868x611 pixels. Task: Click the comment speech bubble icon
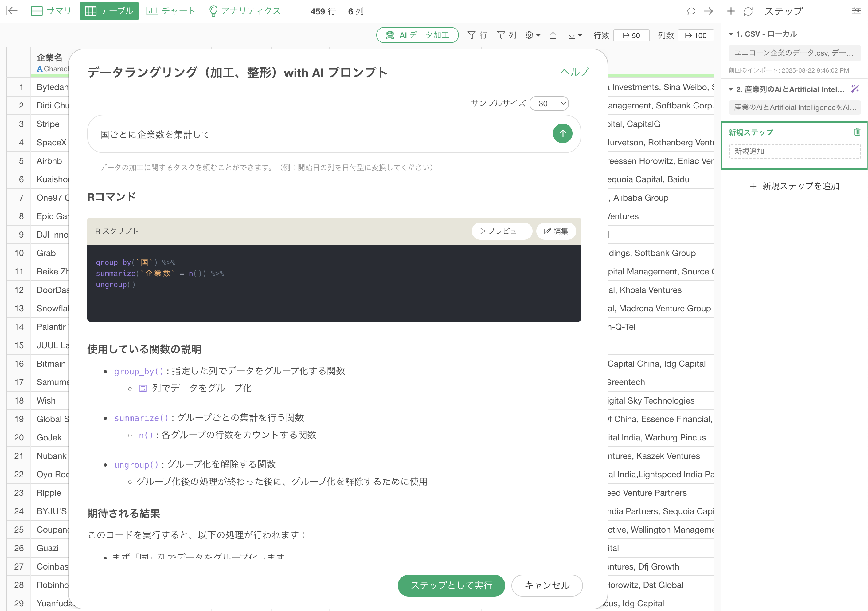691,11
